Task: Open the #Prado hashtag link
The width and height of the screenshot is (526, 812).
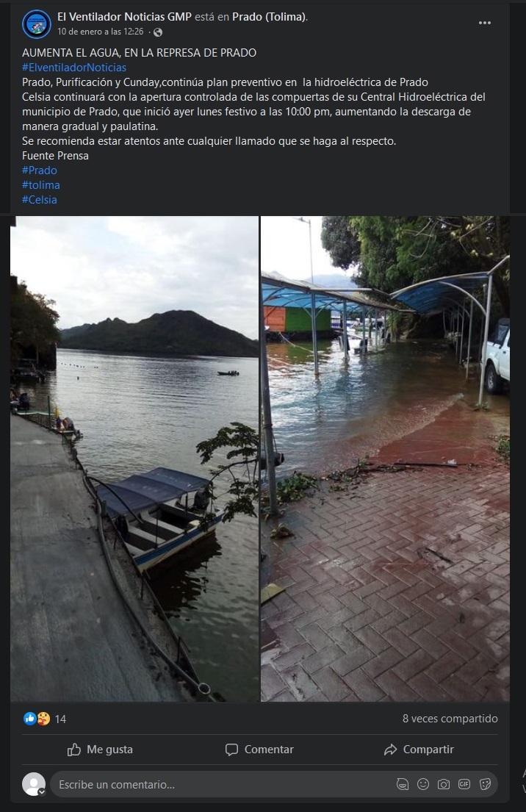Action: (40, 170)
